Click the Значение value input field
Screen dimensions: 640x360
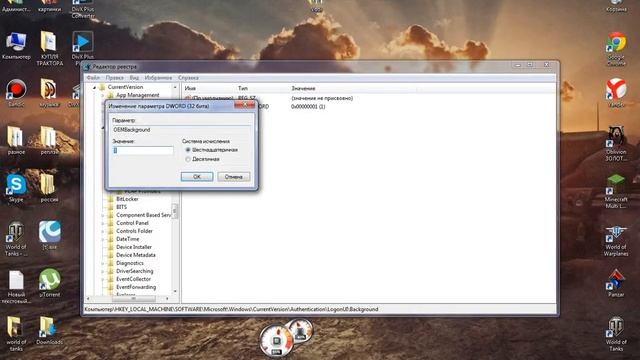click(x=143, y=151)
